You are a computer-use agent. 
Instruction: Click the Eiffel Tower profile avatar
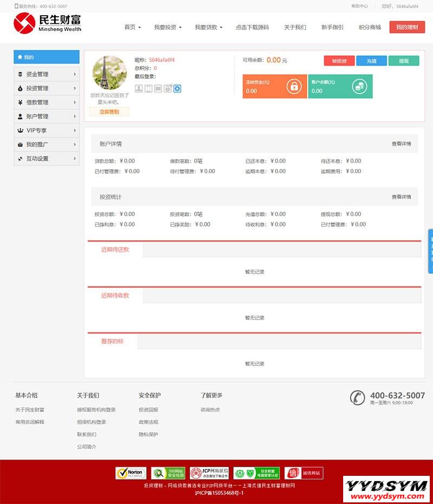[x=110, y=73]
